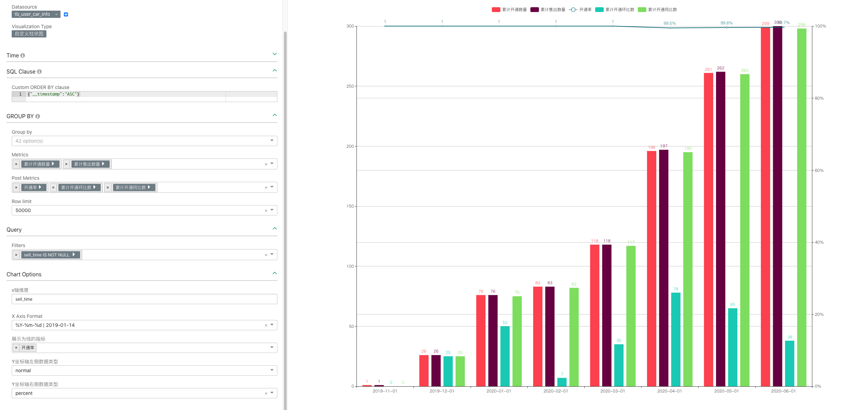Click the purple 197 bar for 2020-04-01
Viewport: 868px width, 410px height.
(x=664, y=268)
